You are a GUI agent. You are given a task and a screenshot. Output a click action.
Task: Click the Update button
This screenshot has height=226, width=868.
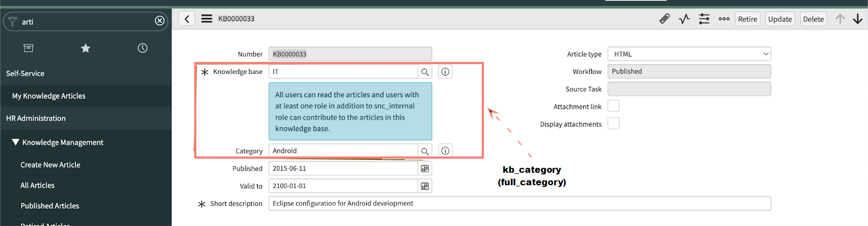click(780, 19)
